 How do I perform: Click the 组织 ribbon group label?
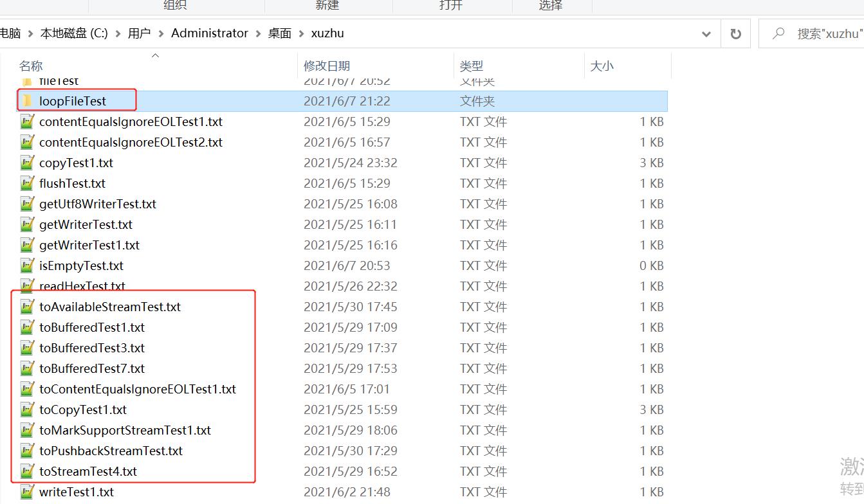coord(175,5)
